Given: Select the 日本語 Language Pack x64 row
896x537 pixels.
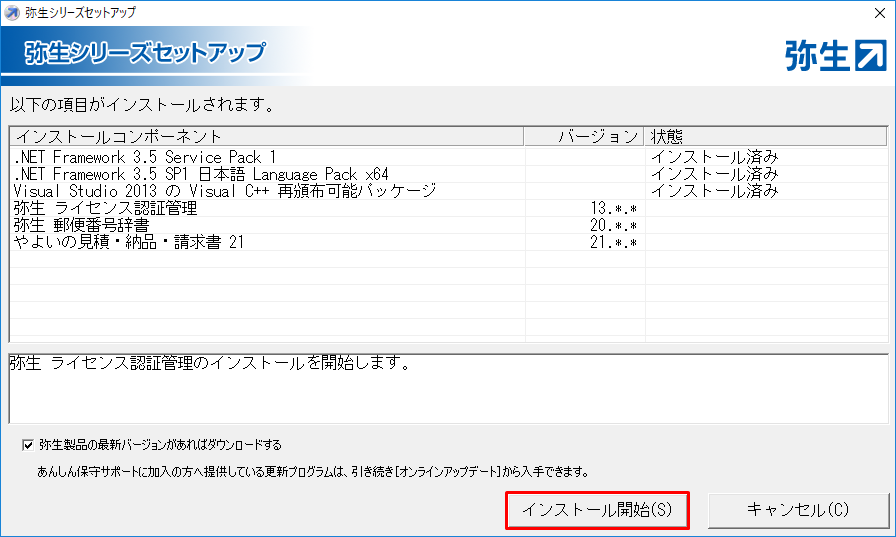Looking at the screenshot, I should pyautogui.click(x=200, y=174).
